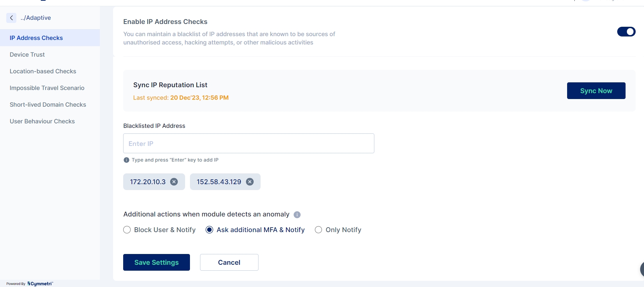The image size is (644, 287).
Task: Go to Location-based Checks
Action: point(43,71)
